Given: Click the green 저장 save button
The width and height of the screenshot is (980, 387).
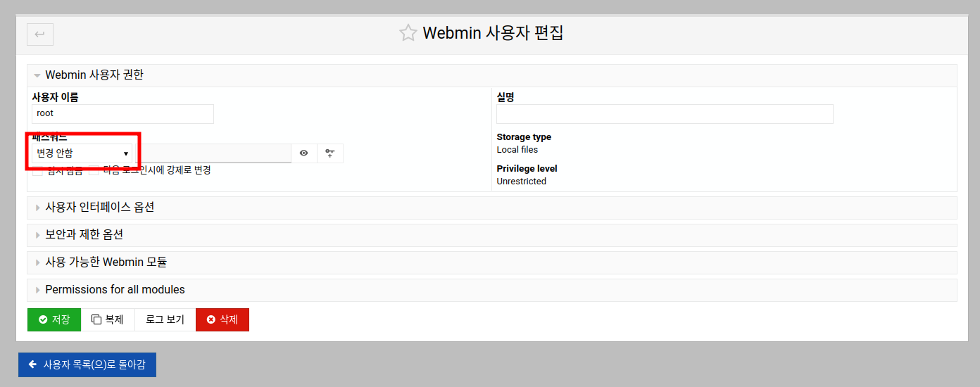Looking at the screenshot, I should tap(54, 319).
